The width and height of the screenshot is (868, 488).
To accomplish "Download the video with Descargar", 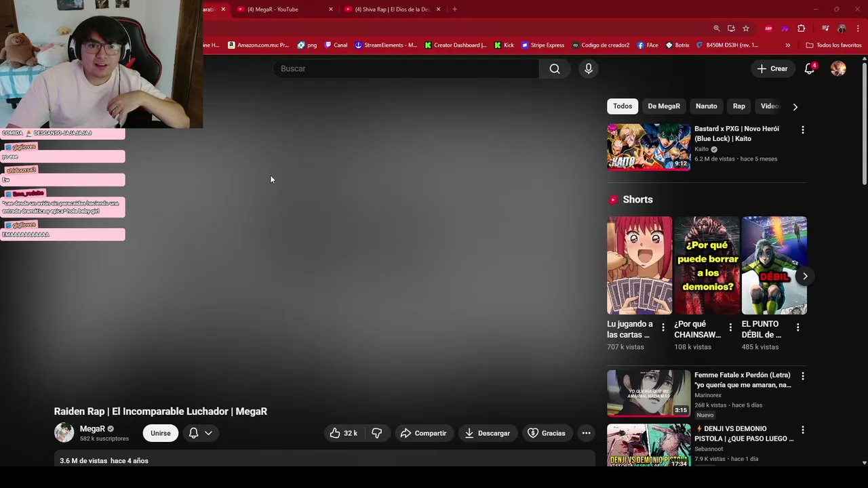I will tap(488, 433).
